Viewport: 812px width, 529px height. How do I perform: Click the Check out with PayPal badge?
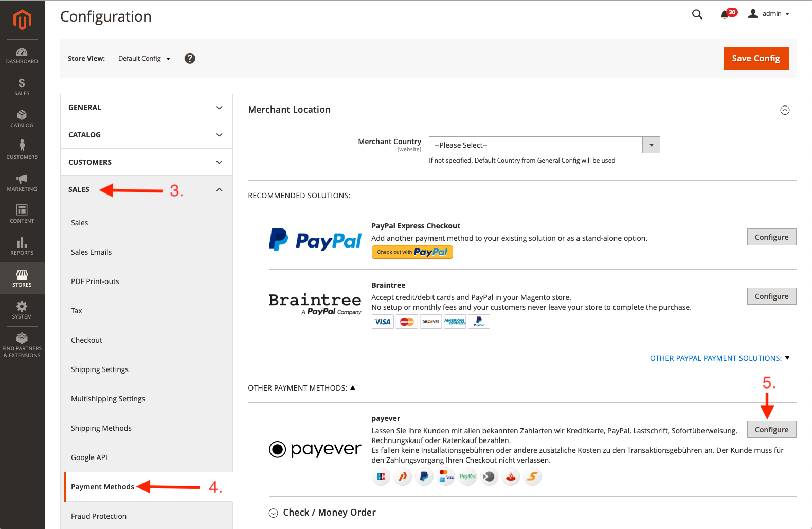point(412,252)
